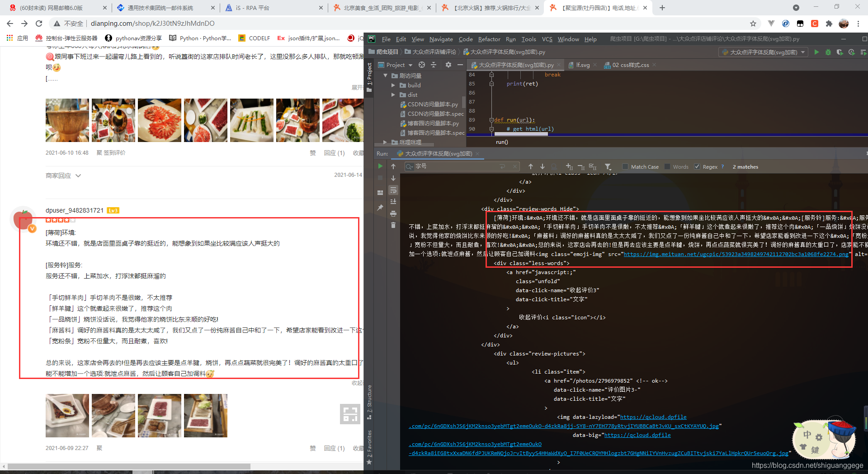
Task: Open the Refactor menu
Action: click(489, 39)
